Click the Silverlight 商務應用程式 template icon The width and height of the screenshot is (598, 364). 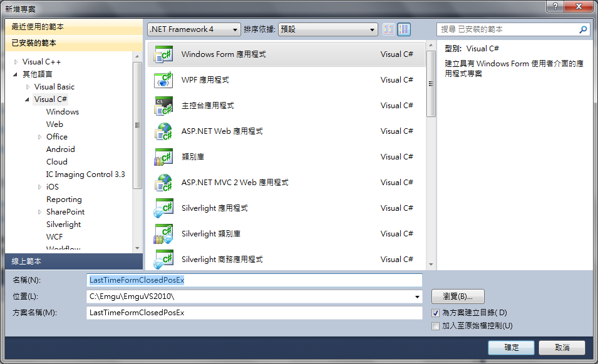pos(163,260)
